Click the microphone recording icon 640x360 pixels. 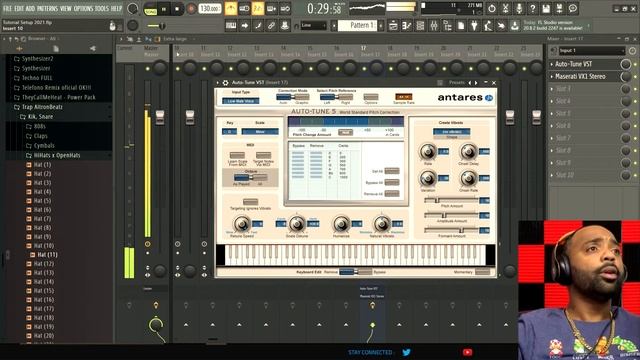click(x=519, y=9)
